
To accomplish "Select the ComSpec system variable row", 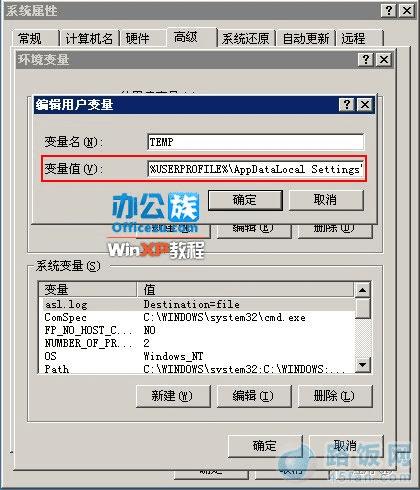I will click(x=197, y=317).
